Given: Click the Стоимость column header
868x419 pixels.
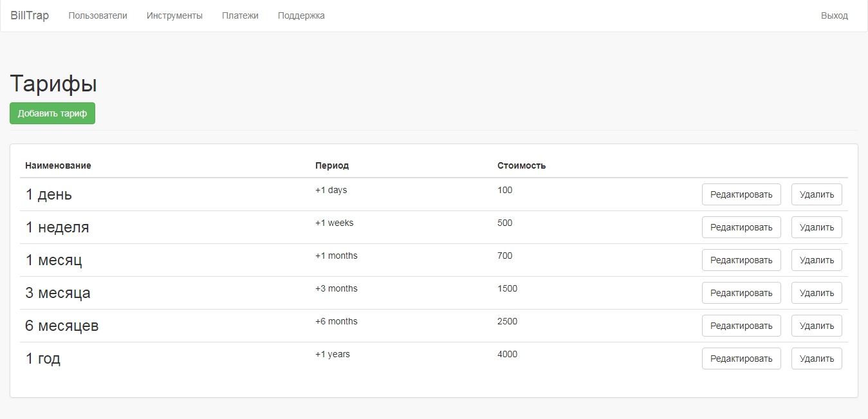Looking at the screenshot, I should (x=521, y=165).
